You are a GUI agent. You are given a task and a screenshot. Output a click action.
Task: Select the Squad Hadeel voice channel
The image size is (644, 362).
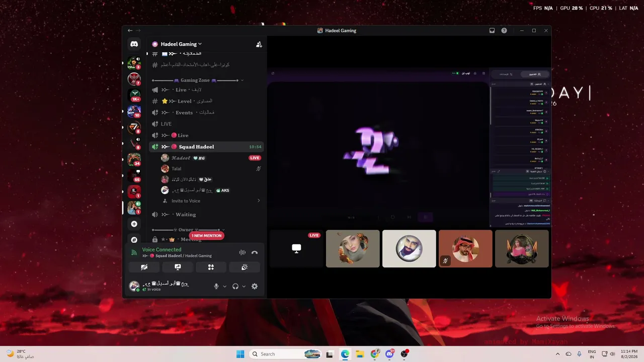[207, 147]
